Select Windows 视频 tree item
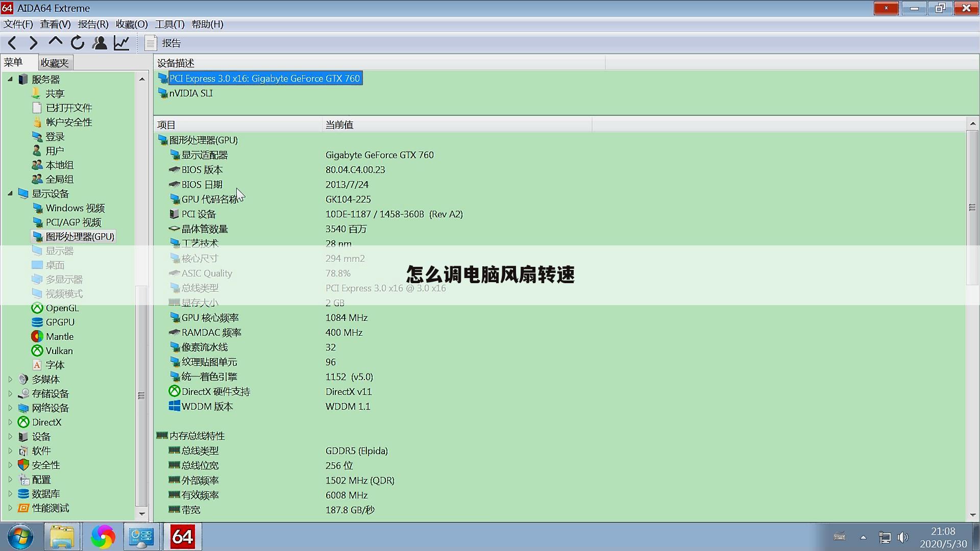The width and height of the screenshot is (980, 551). pyautogui.click(x=75, y=208)
